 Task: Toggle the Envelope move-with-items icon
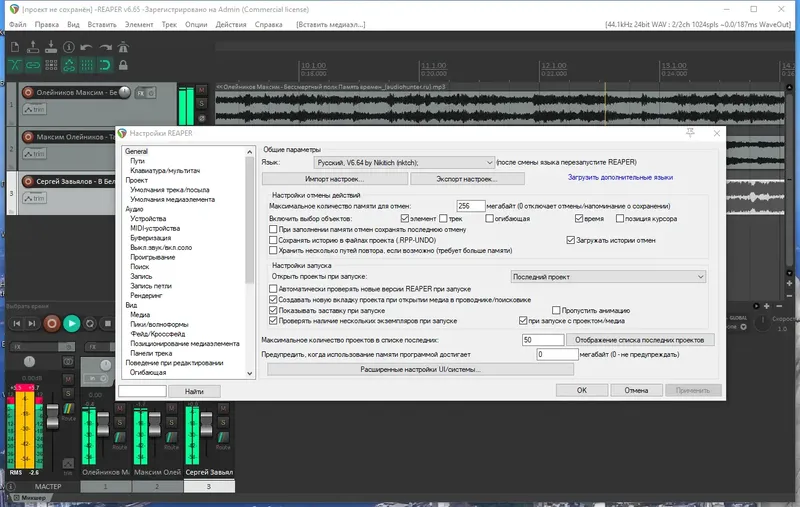click(x=69, y=65)
